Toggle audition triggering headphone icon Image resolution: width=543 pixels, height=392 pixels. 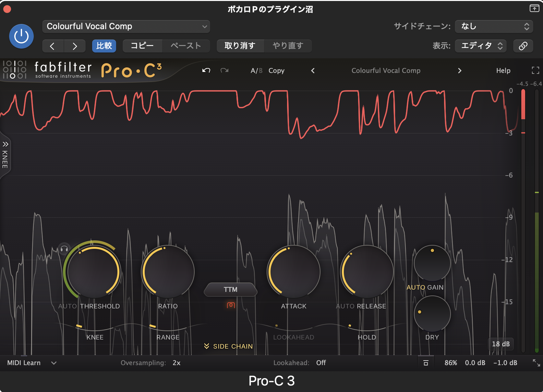pos(64,249)
